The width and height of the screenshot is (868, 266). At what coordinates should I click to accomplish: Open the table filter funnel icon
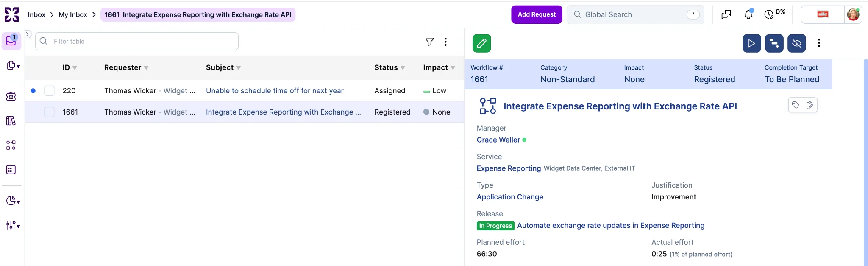coord(429,42)
